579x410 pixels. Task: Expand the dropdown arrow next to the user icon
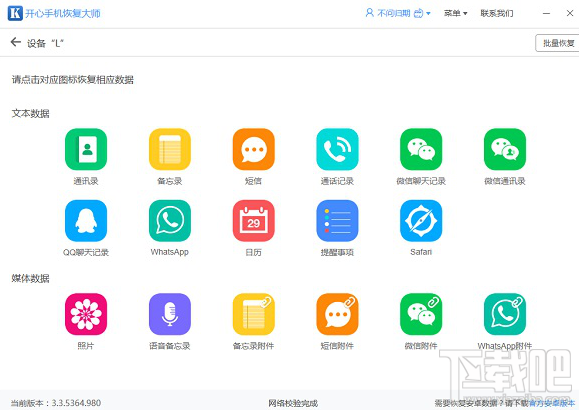tap(428, 14)
